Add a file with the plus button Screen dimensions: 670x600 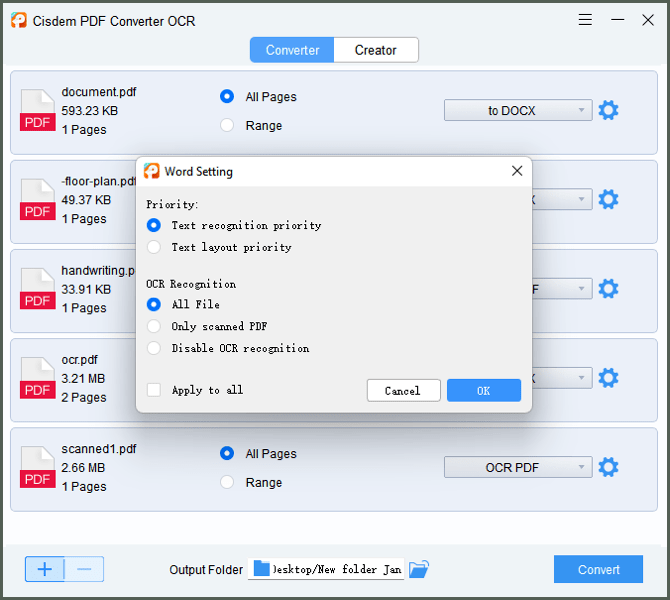coord(45,569)
